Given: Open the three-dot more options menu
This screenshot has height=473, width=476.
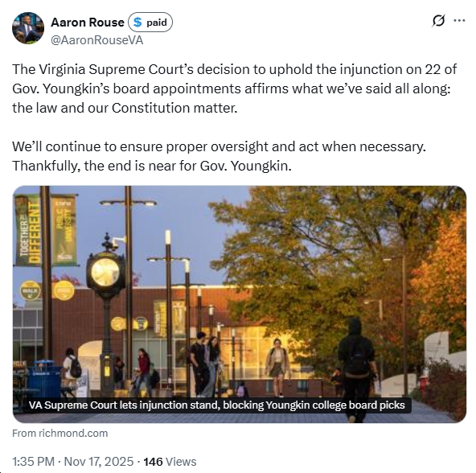Looking at the screenshot, I should click(x=459, y=20).
